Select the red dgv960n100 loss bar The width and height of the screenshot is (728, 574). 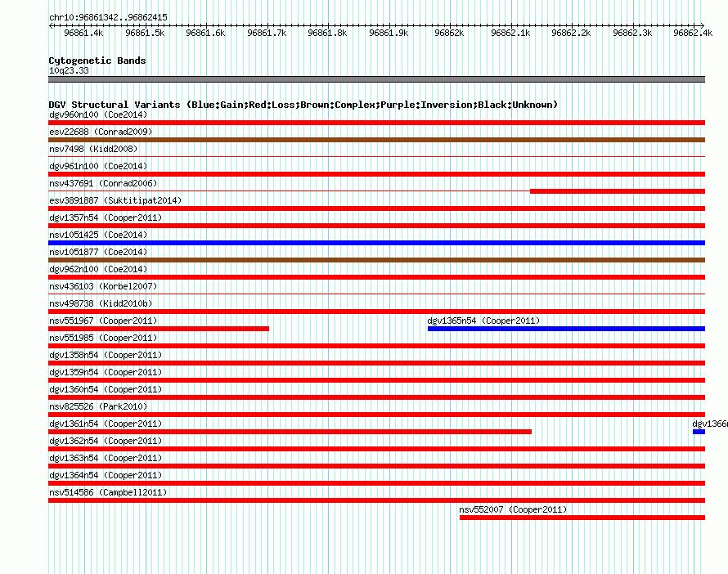click(376, 123)
